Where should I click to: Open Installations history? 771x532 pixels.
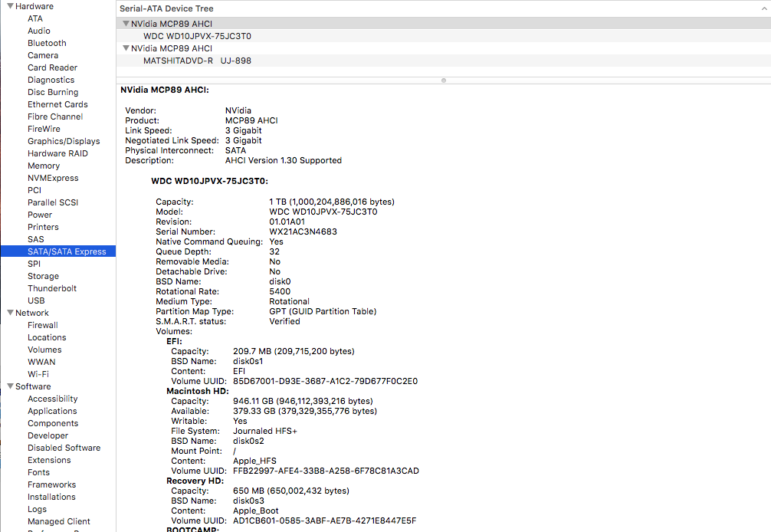51,497
